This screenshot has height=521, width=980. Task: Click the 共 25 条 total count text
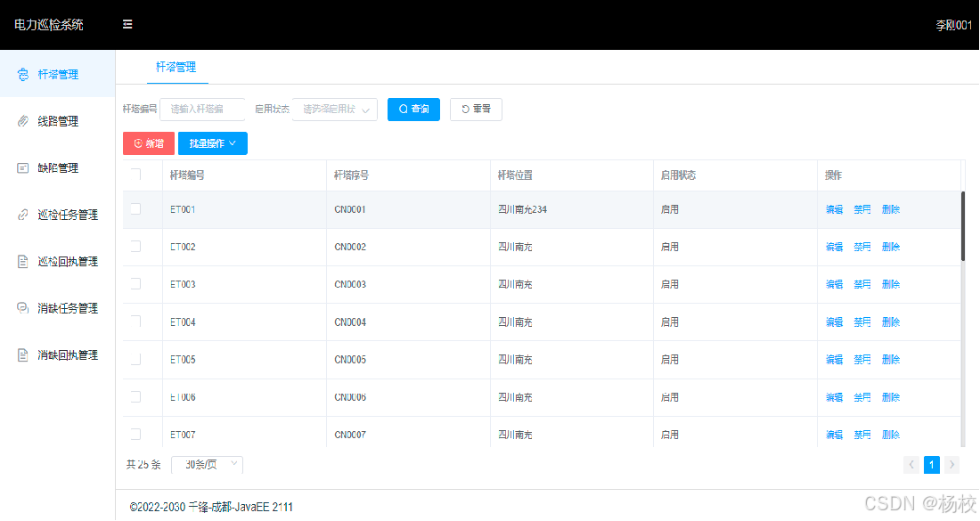[143, 464]
